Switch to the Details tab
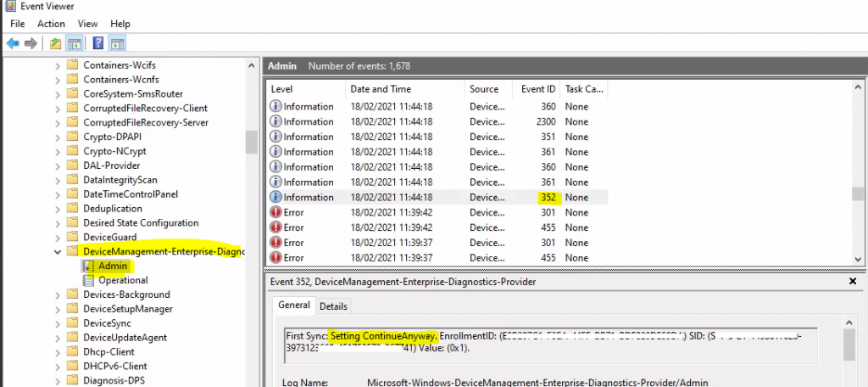868x387 pixels. 333,306
